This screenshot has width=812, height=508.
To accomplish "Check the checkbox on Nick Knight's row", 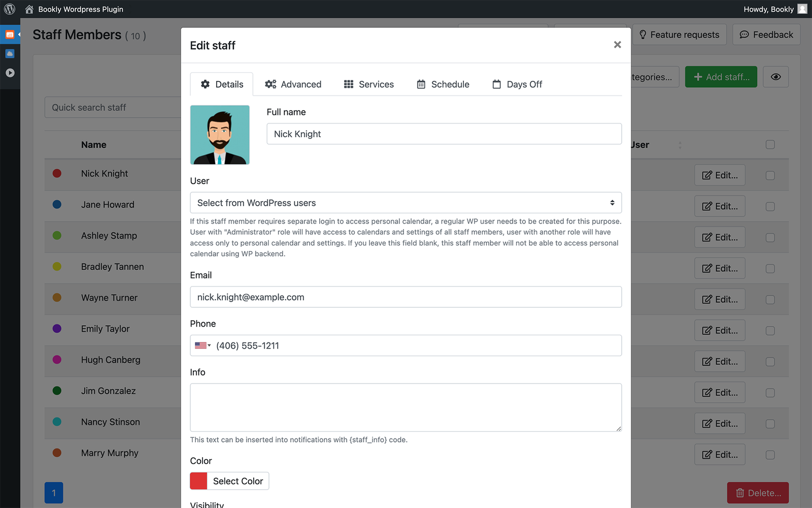I will pos(770,175).
